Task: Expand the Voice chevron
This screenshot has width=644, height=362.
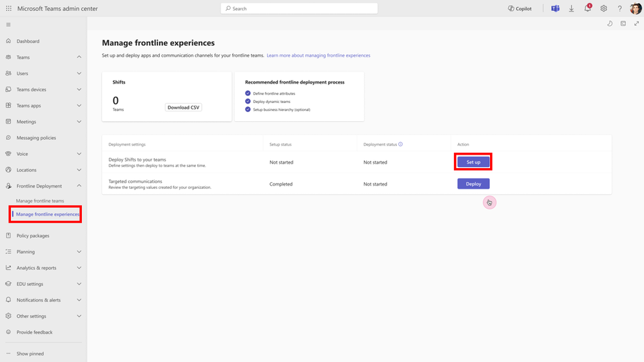Action: (79, 153)
